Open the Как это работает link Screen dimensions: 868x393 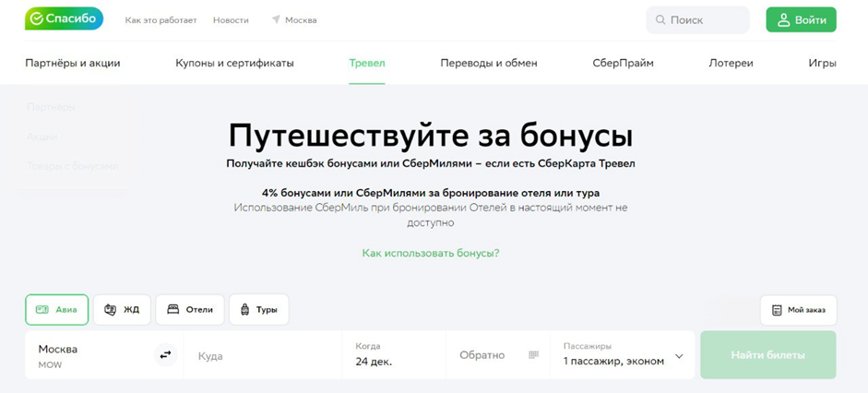tap(161, 20)
